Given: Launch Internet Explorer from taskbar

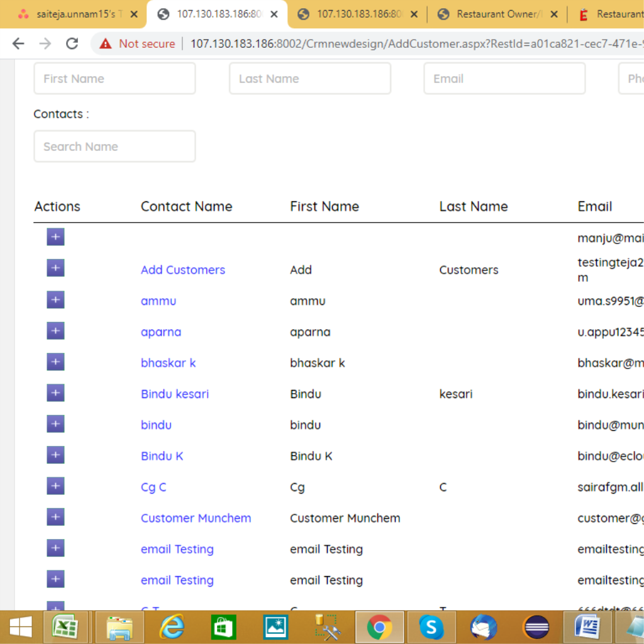Looking at the screenshot, I should (172, 627).
